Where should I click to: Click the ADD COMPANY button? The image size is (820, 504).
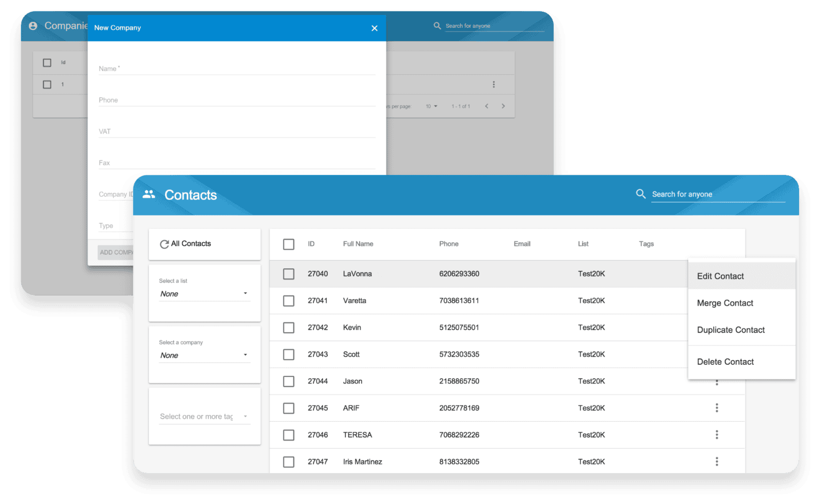pos(117,252)
